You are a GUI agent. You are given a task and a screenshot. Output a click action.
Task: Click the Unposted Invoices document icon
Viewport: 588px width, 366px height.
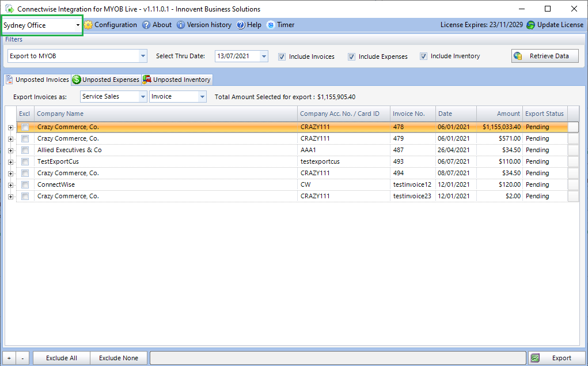click(9, 79)
